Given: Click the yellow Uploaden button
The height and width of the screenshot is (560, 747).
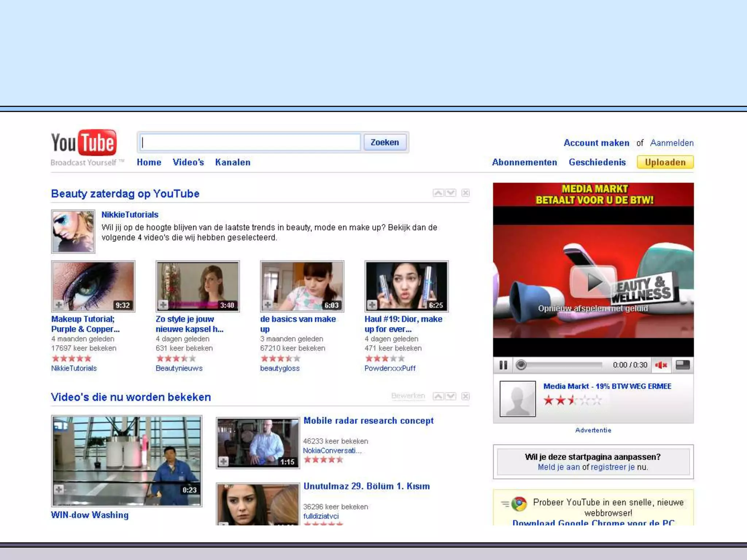Looking at the screenshot, I should pos(665,162).
